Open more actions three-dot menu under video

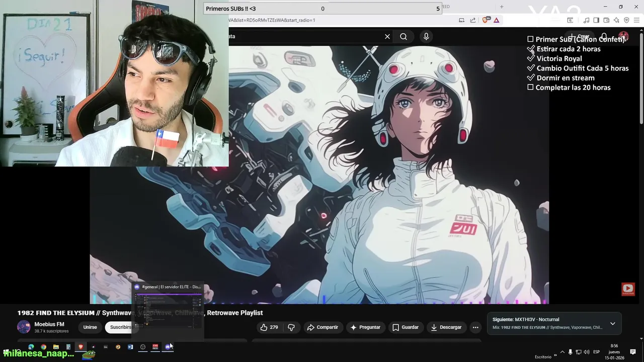475,327
